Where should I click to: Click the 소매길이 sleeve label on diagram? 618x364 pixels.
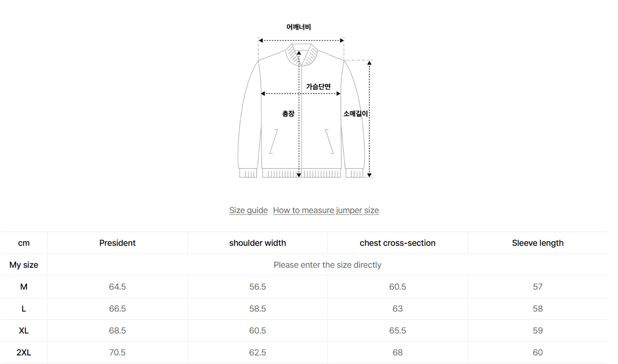[x=355, y=113]
